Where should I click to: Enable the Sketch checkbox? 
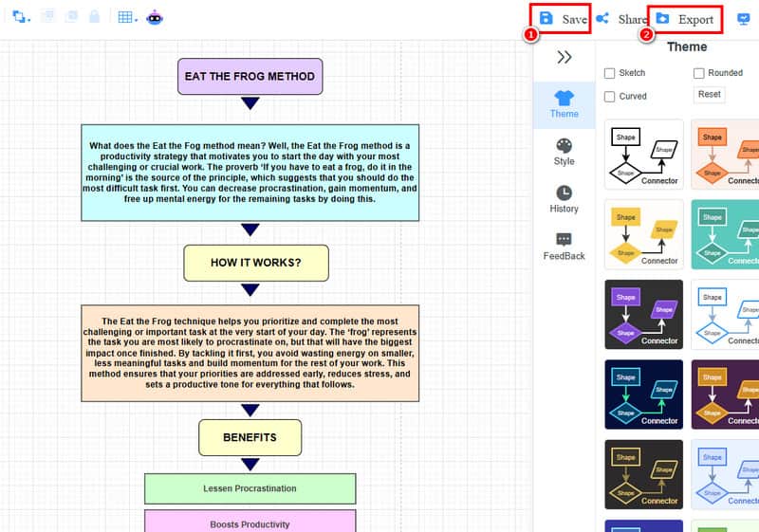click(x=609, y=73)
